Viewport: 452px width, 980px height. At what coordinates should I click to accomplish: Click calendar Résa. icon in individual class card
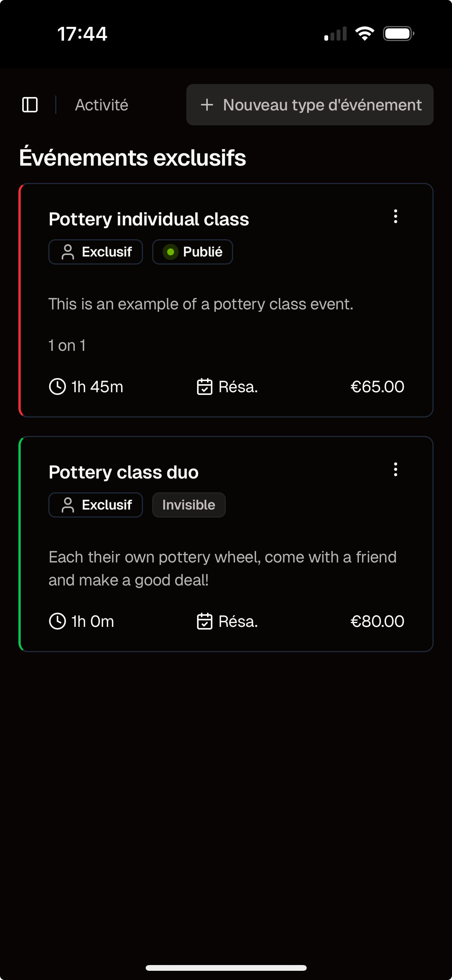point(205,386)
